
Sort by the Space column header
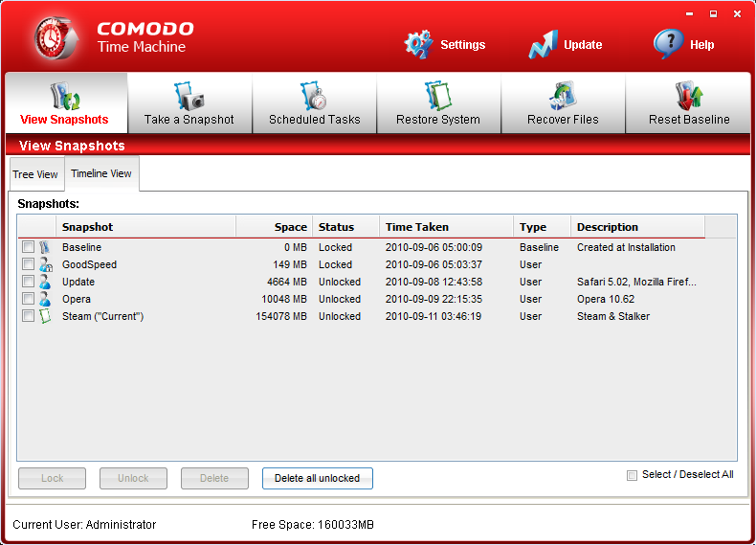pos(275,227)
